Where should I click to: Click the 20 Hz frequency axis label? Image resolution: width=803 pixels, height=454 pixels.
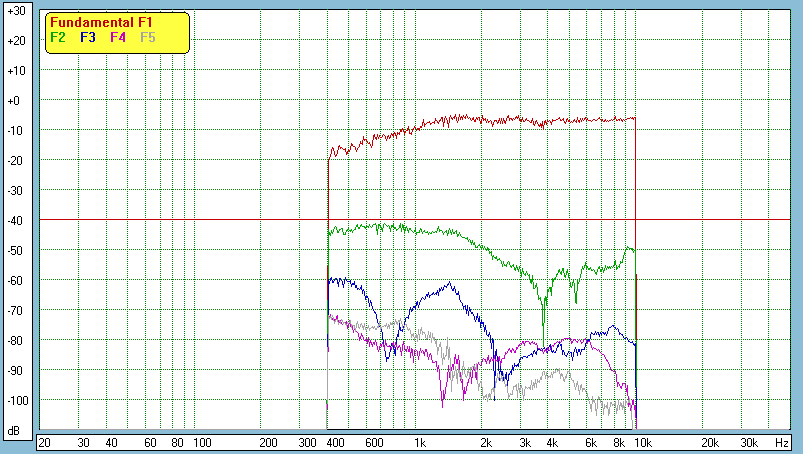[x=44, y=442]
